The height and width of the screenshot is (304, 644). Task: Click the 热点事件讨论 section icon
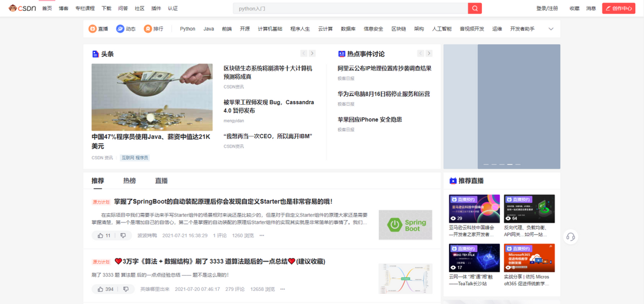(x=341, y=54)
